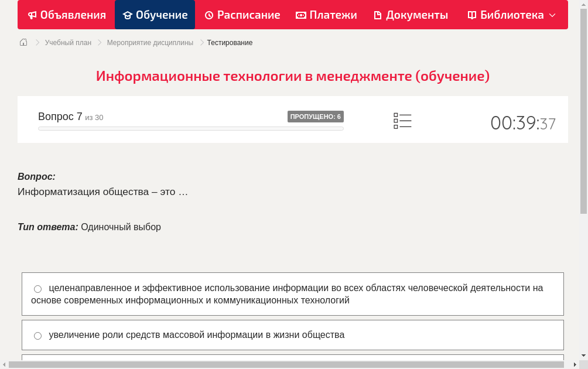The height and width of the screenshot is (369, 588).
Task: Click the bank card icon on Платежи
Action: 300,15
